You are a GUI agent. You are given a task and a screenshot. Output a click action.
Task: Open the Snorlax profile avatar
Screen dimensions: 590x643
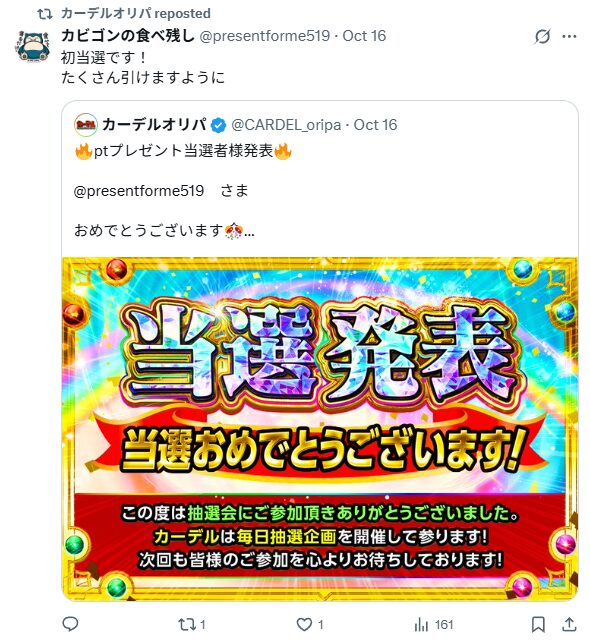[34, 46]
